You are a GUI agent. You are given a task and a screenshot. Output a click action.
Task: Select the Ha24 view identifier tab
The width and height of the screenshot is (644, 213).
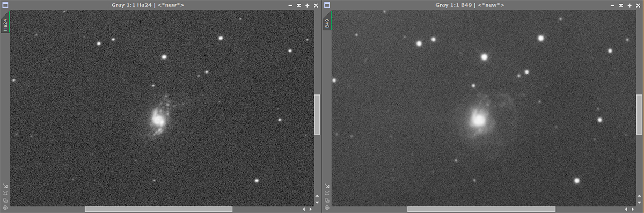[x=5, y=22]
